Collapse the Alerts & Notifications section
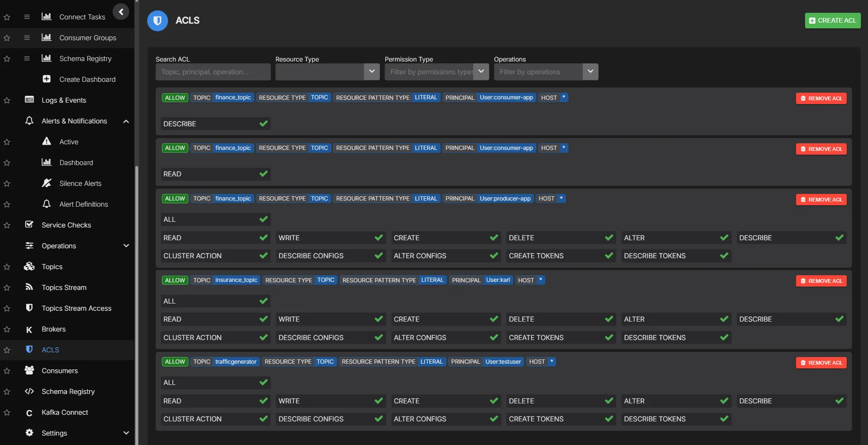The height and width of the screenshot is (445, 868). click(x=126, y=121)
